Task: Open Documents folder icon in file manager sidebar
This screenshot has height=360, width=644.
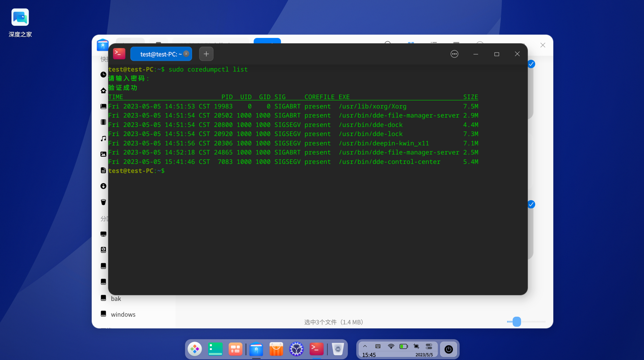Action: coord(103,170)
